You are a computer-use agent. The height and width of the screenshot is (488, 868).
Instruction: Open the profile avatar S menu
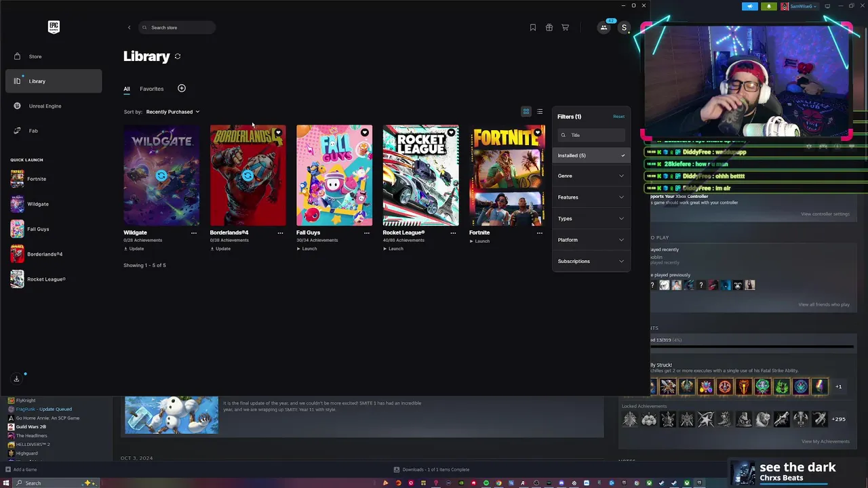click(624, 28)
